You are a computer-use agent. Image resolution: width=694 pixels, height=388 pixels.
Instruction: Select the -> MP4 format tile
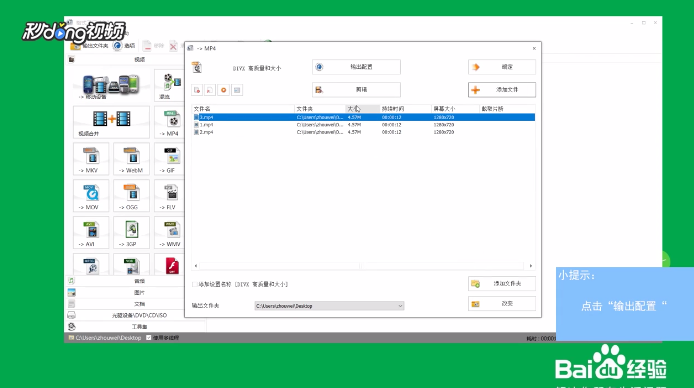point(169,123)
